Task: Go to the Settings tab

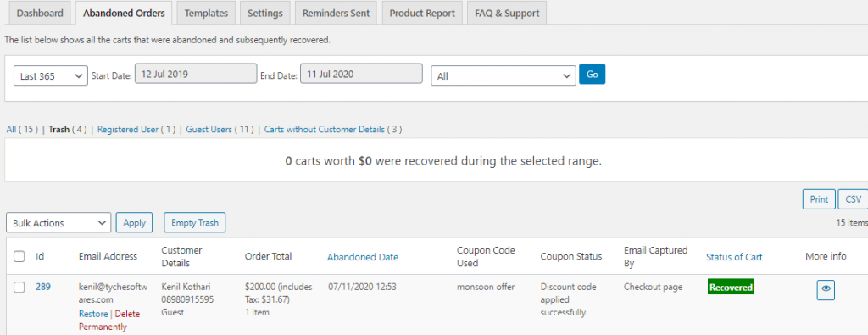Action: [265, 14]
